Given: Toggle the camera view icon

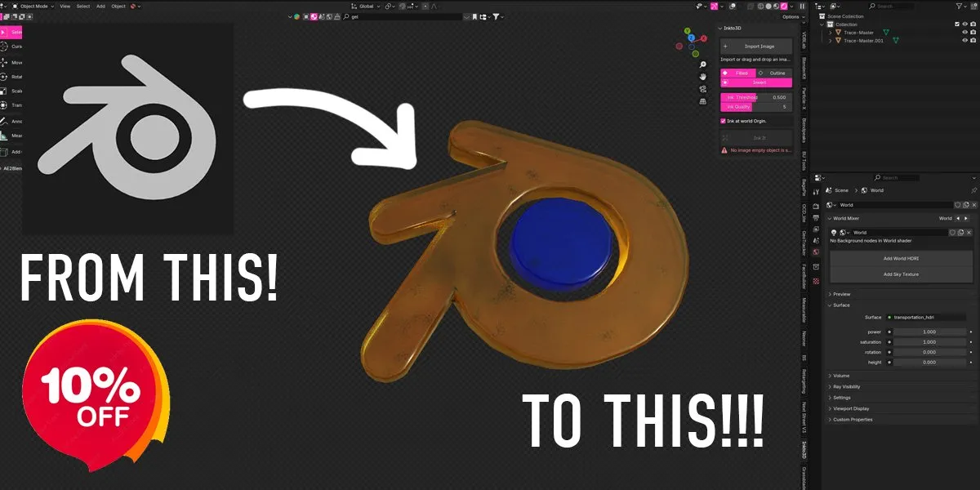Looking at the screenshot, I should pos(703,89).
